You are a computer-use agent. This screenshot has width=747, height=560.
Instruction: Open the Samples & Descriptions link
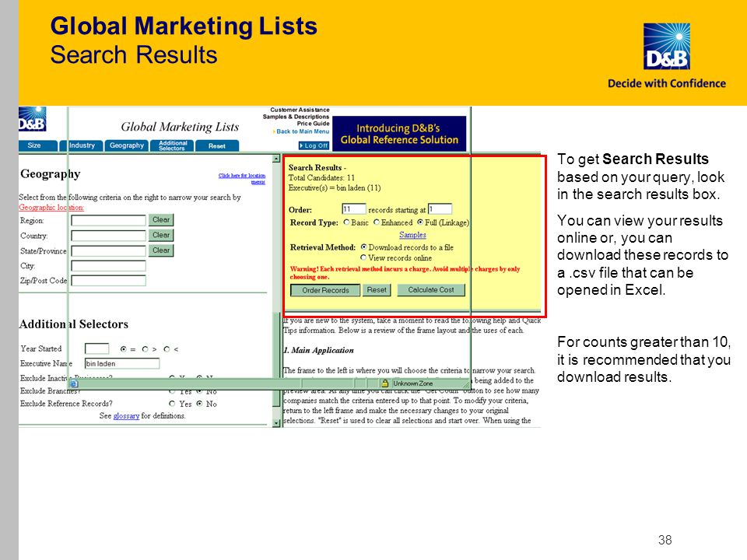296,117
